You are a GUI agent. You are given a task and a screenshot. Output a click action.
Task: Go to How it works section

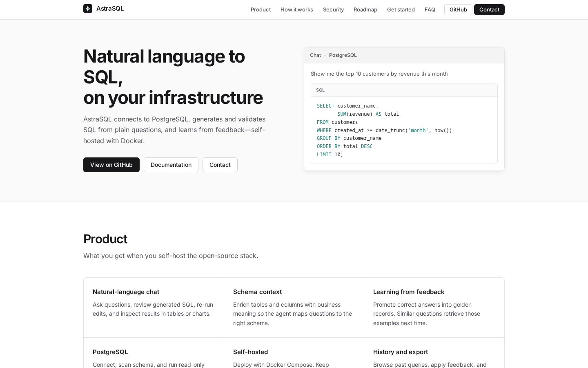pyautogui.click(x=297, y=9)
